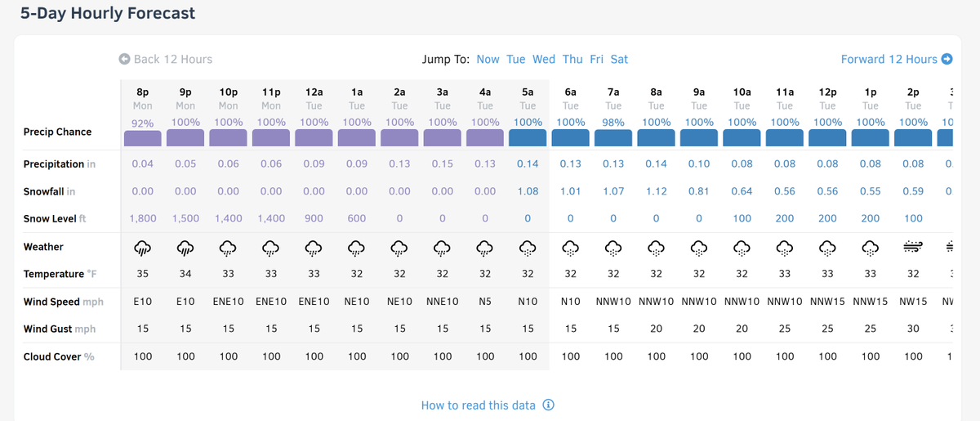Click the 9a Tuesday snow weather icon
The height and width of the screenshot is (421, 980).
(x=699, y=247)
